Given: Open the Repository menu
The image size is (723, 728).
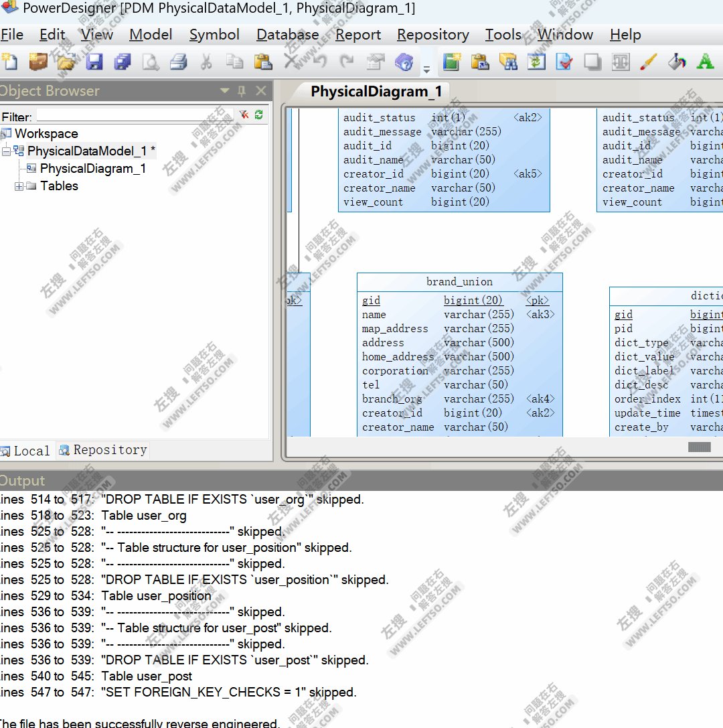Looking at the screenshot, I should click(432, 34).
